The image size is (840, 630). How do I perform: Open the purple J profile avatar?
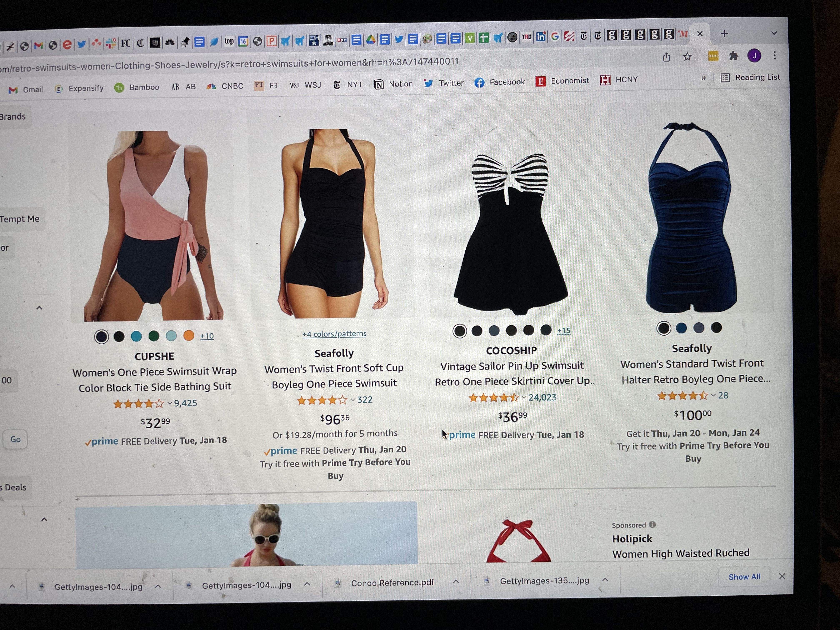click(x=754, y=56)
